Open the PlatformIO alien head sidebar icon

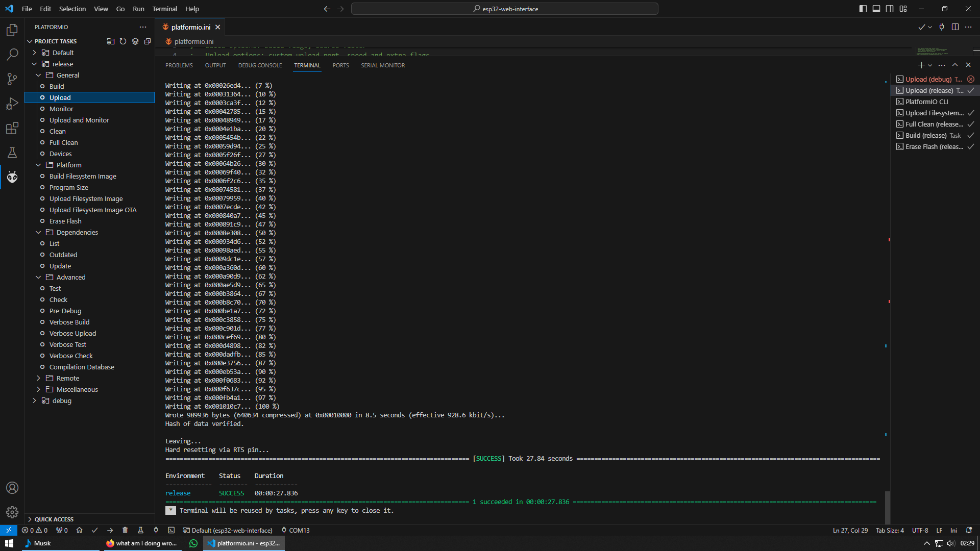click(12, 177)
